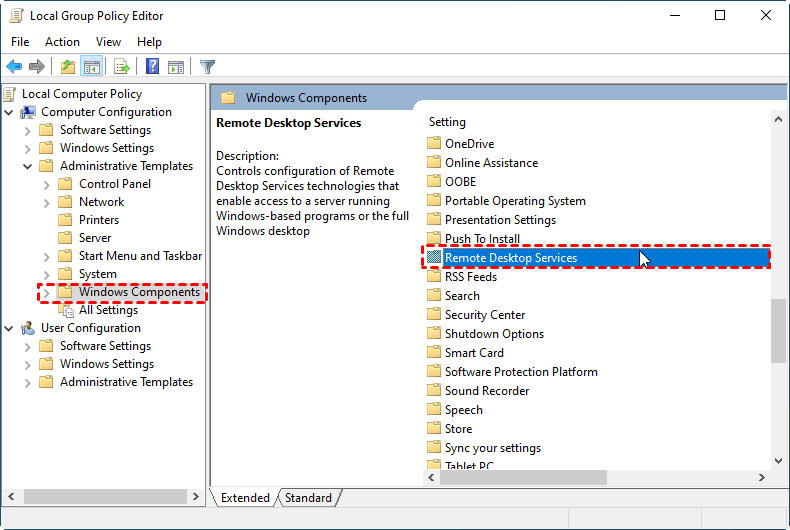Click the Local Computer Policy scroll icon
Viewport: 790px width, 530px height.
click(x=9, y=94)
